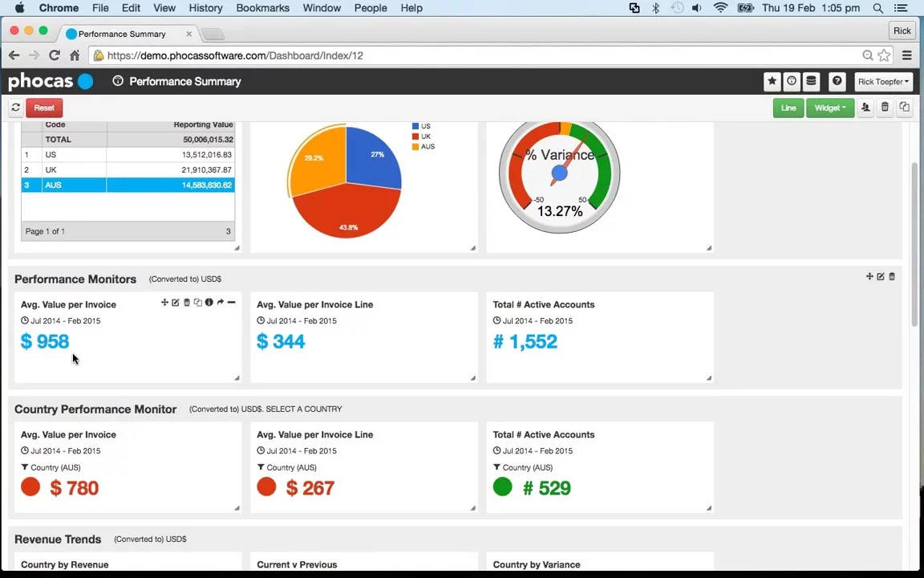924x578 pixels.
Task: Open the databases stack icon
Action: 811,81
